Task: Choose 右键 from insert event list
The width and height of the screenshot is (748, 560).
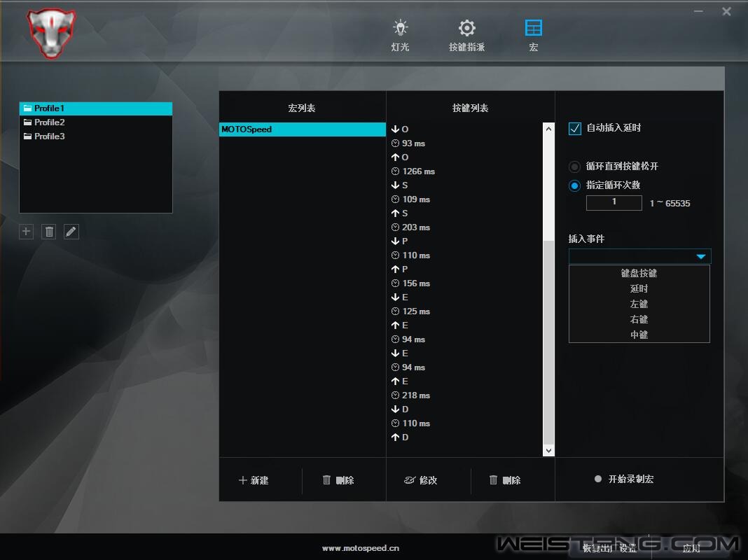Action: pyautogui.click(x=639, y=319)
